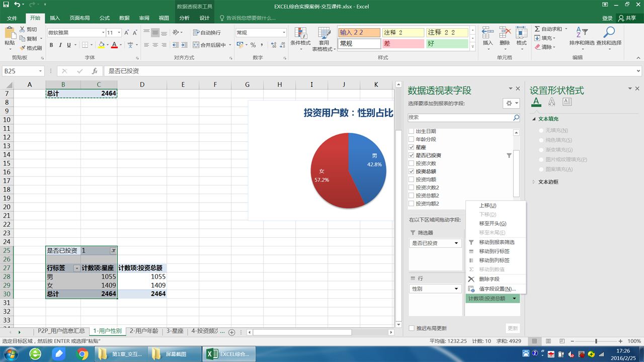Check the 出生日期 field
Image resolution: width=644 pixels, height=362 pixels.
pos(411,131)
